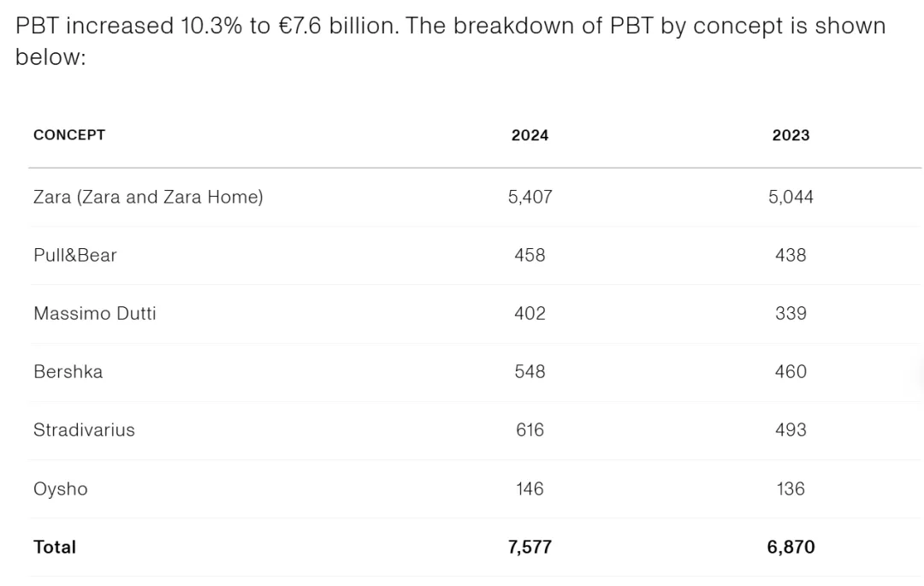Select the Bershka row label
Image resolution: width=924 pixels, height=586 pixels.
68,371
